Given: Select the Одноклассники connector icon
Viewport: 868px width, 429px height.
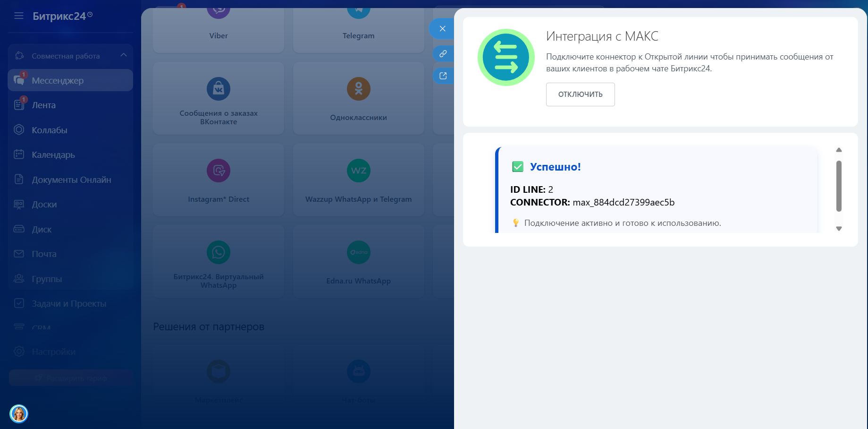Looking at the screenshot, I should pos(359,89).
